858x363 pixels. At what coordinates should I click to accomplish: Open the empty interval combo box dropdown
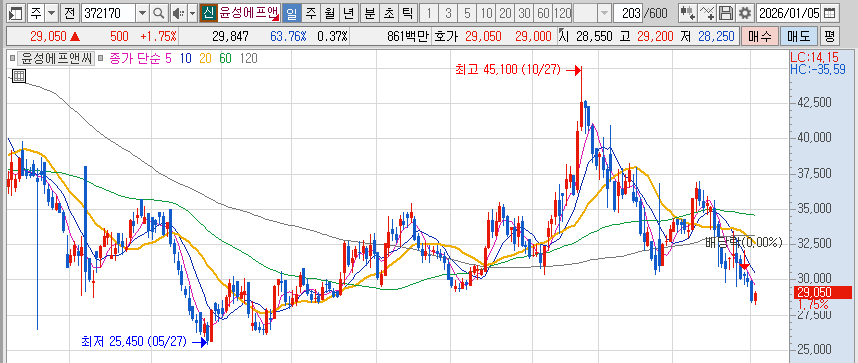pos(604,13)
